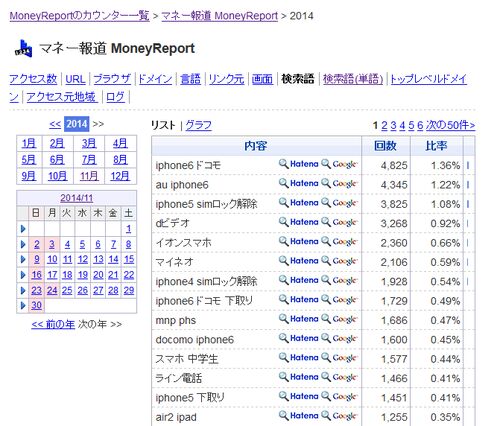The width and height of the screenshot is (500, 426).
Task: Open Google search for ライン電話 row
Action: 340,377
